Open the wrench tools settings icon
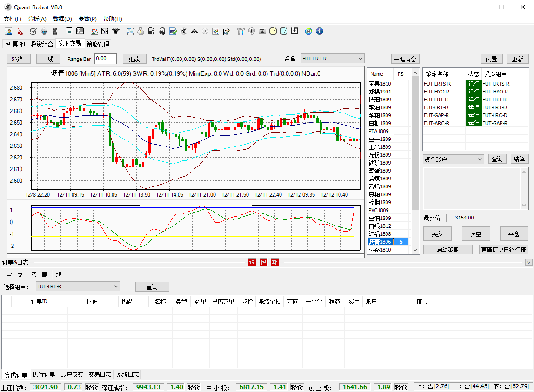 point(241,31)
